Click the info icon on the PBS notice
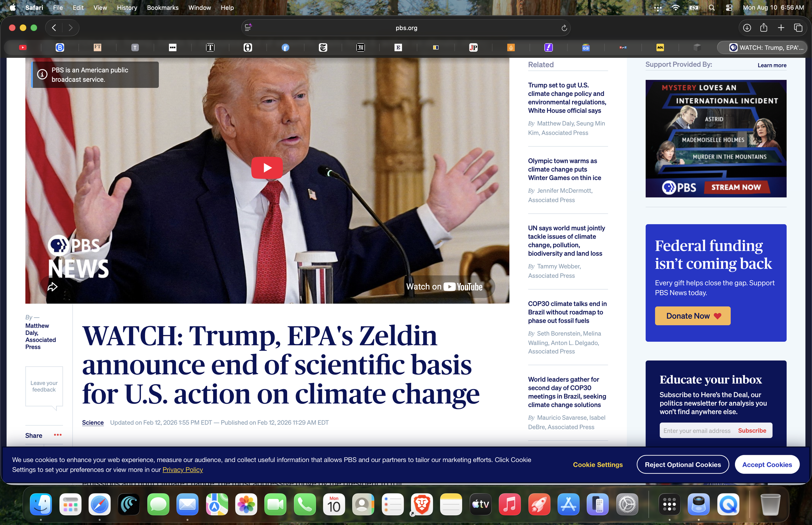Viewport: 812px width, 525px height. (x=42, y=74)
